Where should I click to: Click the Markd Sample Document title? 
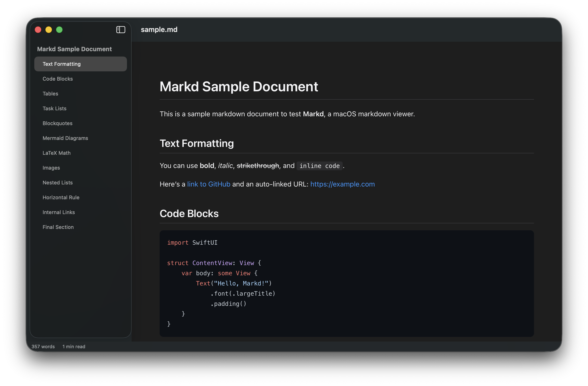(74, 49)
